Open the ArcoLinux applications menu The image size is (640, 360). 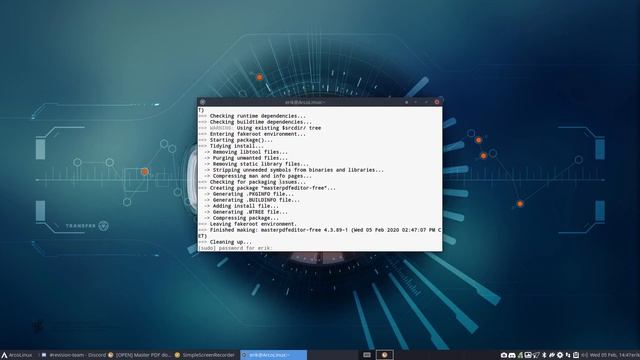coord(16,355)
